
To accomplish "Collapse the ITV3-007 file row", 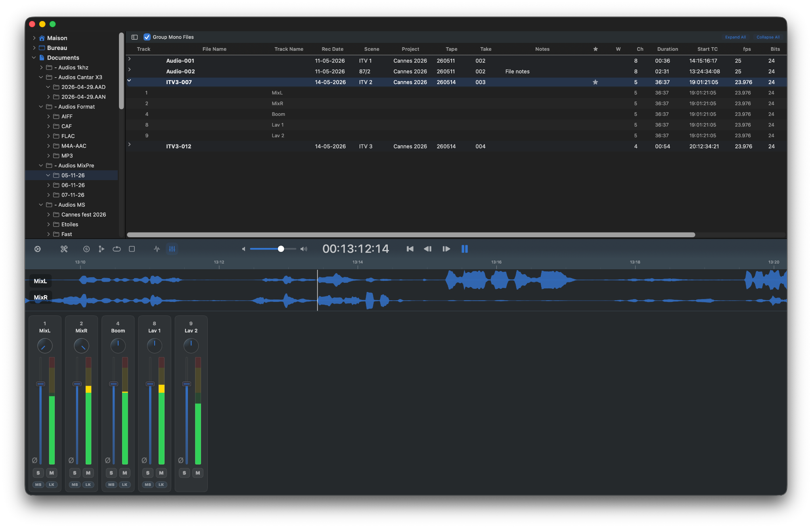I will 129,81.
